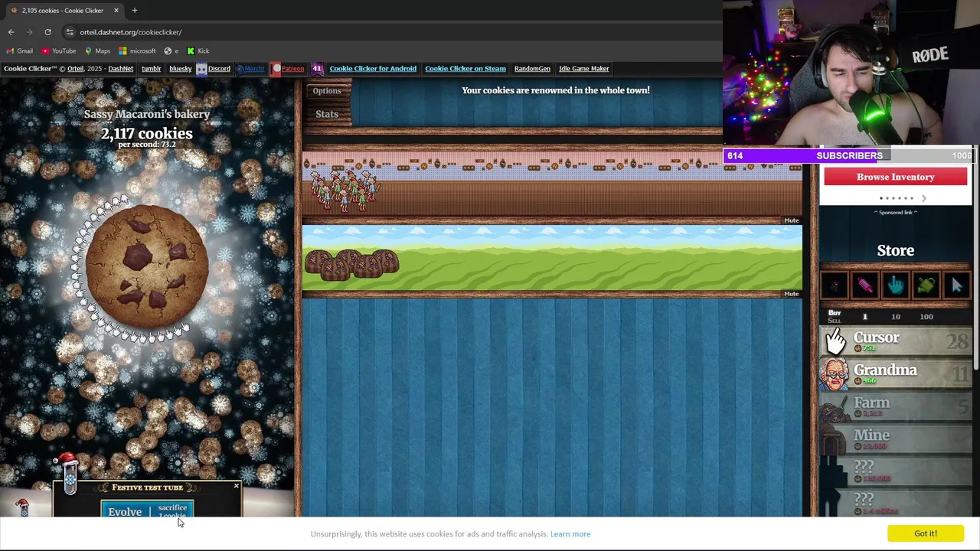Select the locked ??? building costing 130,000

896,471
